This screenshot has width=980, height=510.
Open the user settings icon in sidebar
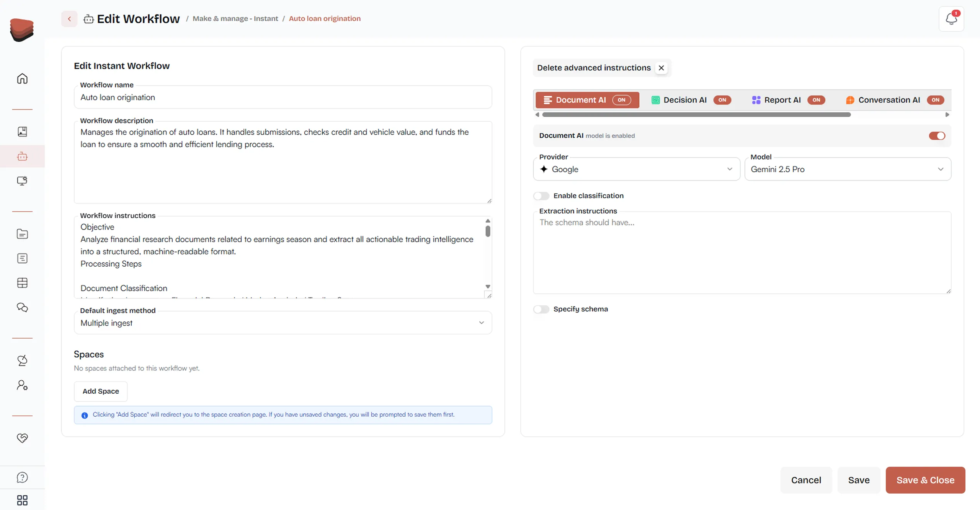[22, 385]
